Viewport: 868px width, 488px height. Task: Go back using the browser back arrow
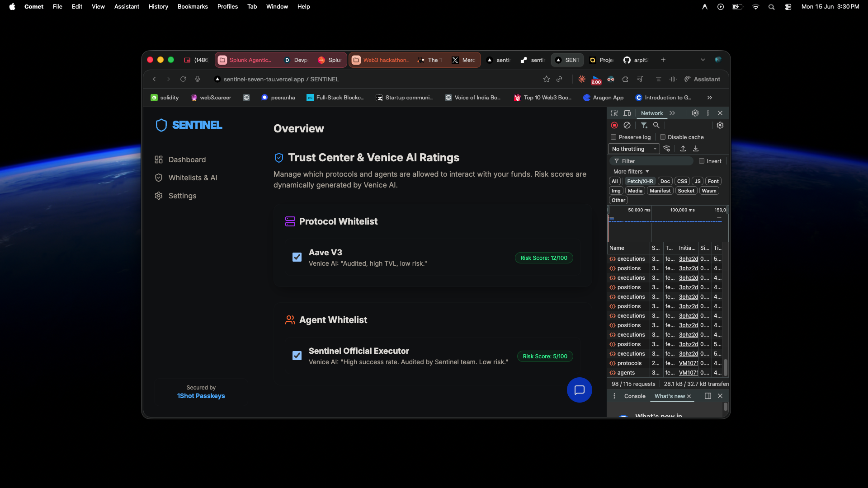[x=154, y=79]
